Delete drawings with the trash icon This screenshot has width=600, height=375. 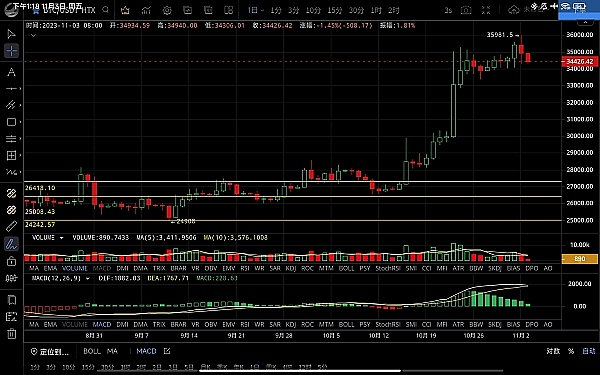[x=11, y=334]
